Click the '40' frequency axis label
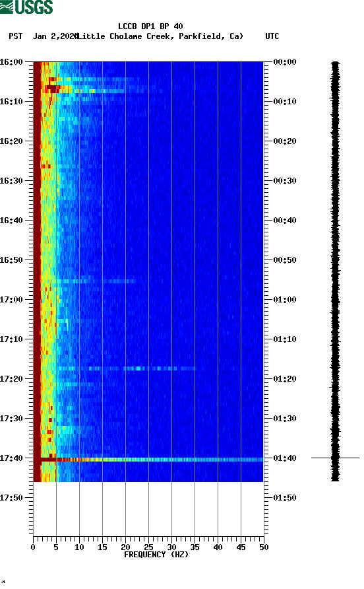This screenshot has width=364, height=589. (x=218, y=547)
